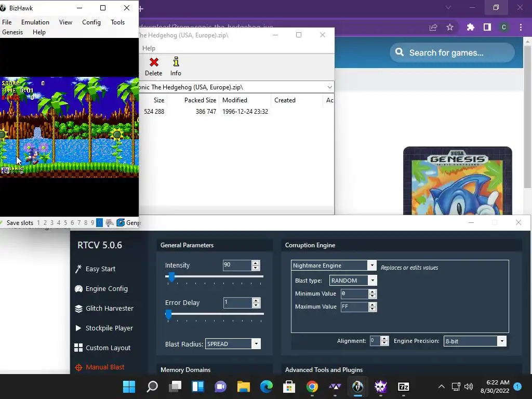Screen dimensions: 532x399
Task: Open the Blast type RANDOM dropdown
Action: pyautogui.click(x=373, y=280)
